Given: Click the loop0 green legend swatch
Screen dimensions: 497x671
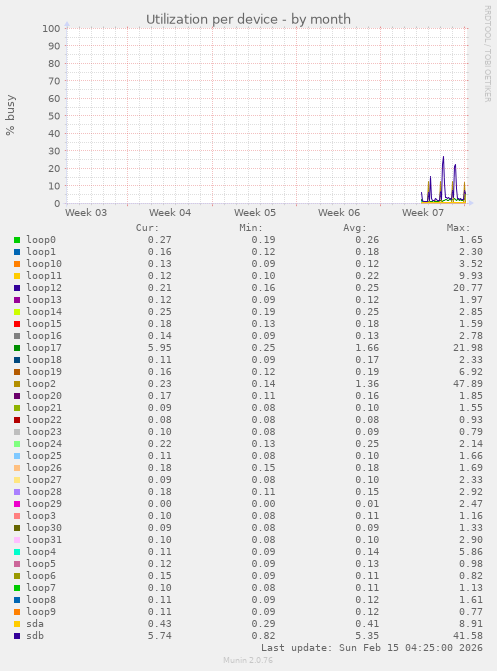Looking at the screenshot, I should pos(17,240).
